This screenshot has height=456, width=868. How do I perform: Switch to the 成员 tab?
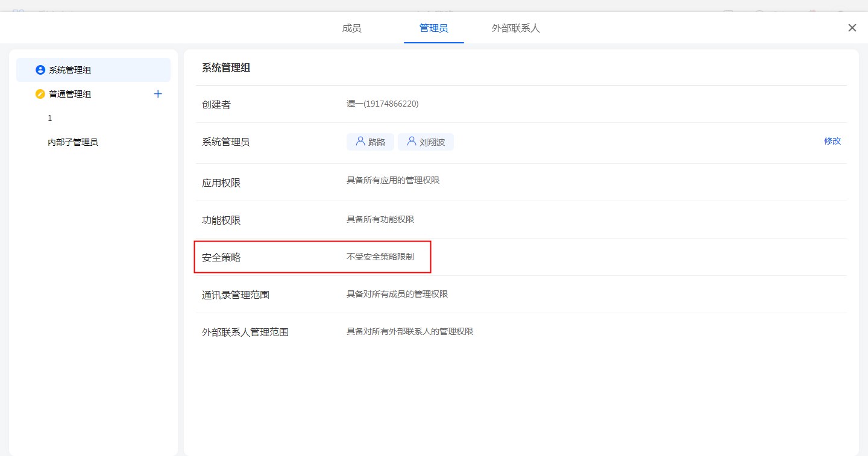[351, 28]
